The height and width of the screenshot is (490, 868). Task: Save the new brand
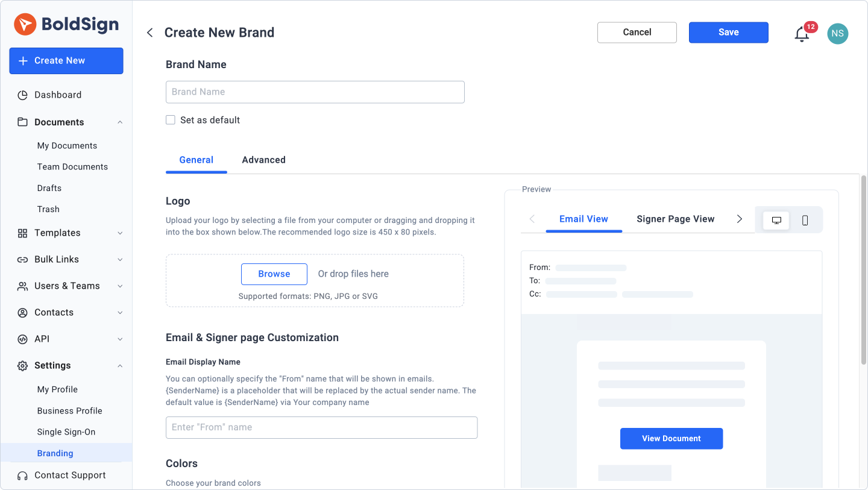[728, 32]
